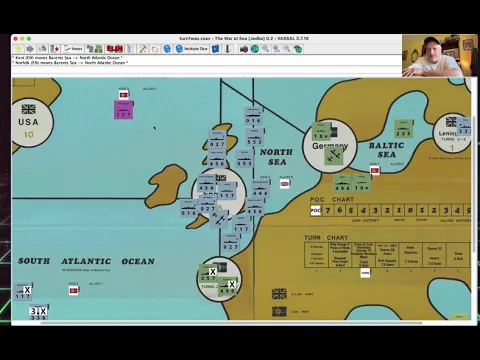
Task: Click the POC marker on POC chart
Action: click(315, 210)
